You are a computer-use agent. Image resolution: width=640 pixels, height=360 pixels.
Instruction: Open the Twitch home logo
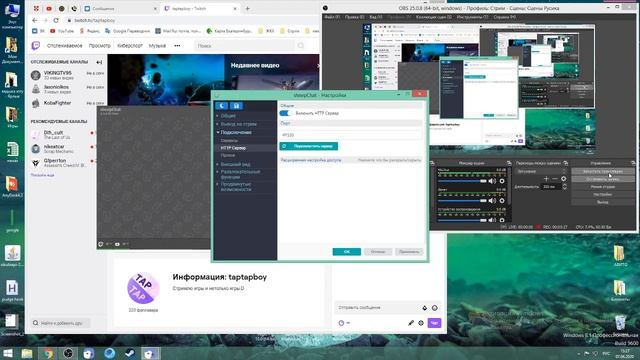(x=36, y=46)
